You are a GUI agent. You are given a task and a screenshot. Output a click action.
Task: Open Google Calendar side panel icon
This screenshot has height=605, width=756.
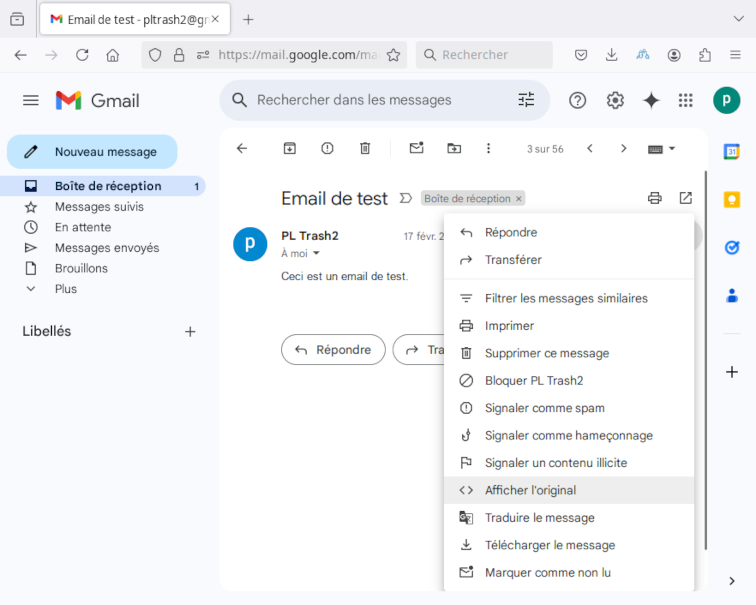[731, 151]
